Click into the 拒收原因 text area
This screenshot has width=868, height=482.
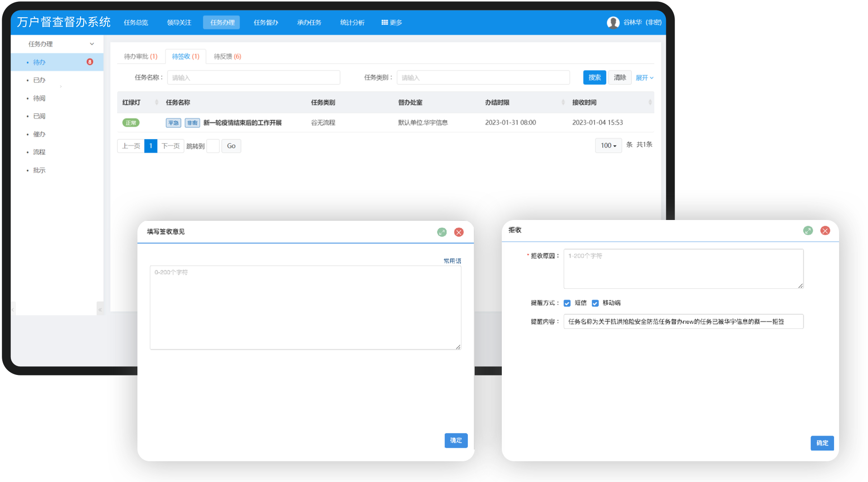tap(683, 269)
